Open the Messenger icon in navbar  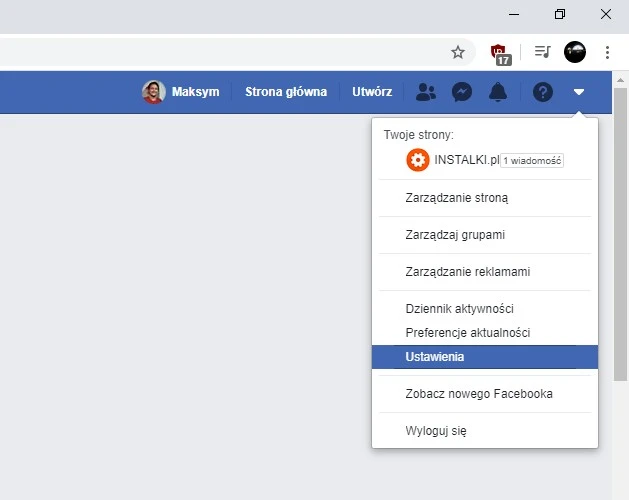[x=461, y=92]
